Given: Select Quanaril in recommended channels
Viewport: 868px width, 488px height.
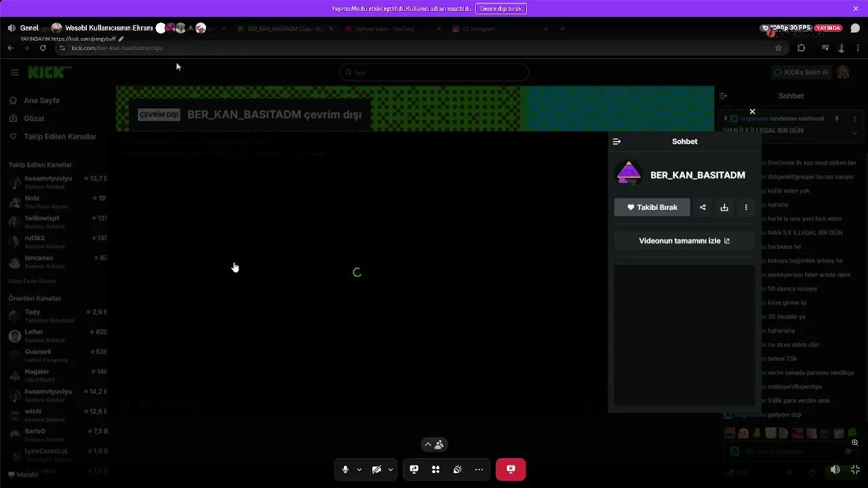Looking at the screenshot, I should tap(56, 356).
